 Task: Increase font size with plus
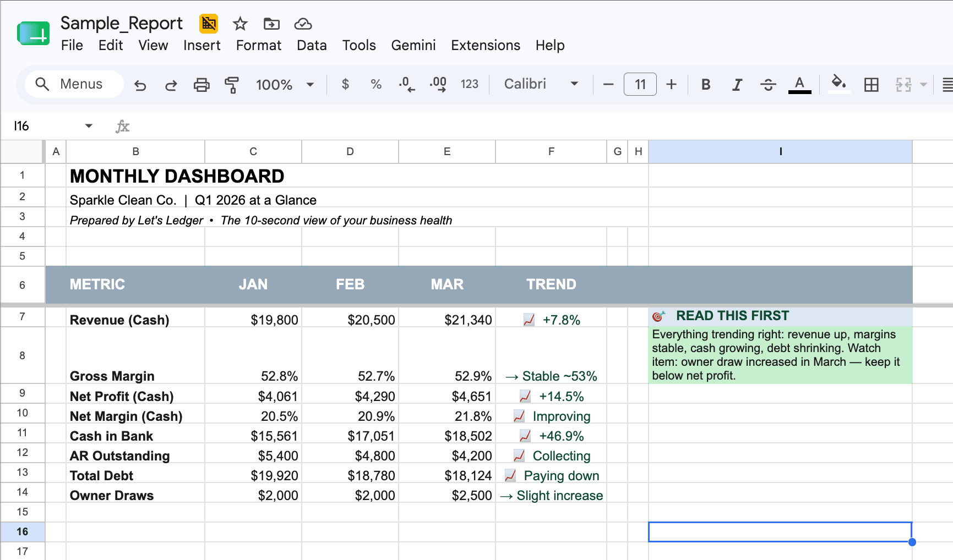point(671,84)
